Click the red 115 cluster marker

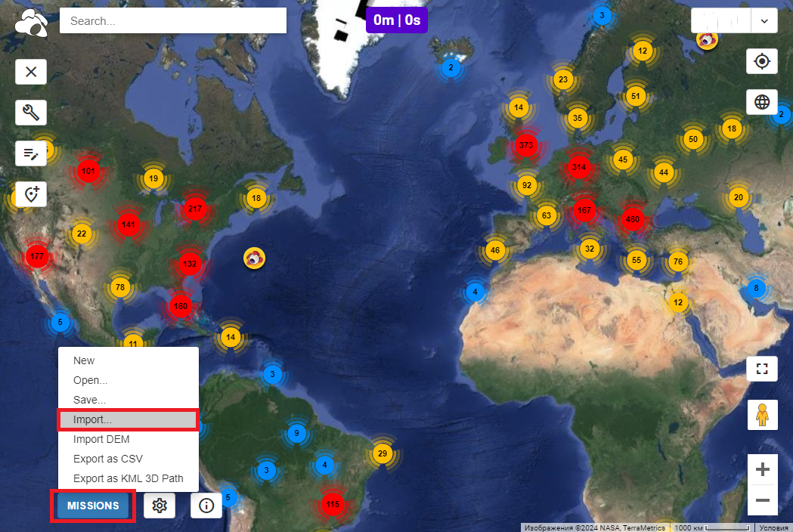333,504
